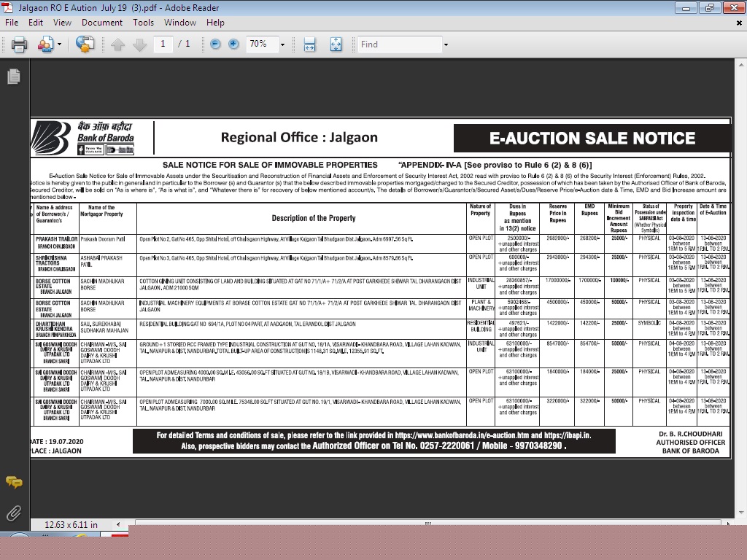Open the Attachments paperclip panel
The width and height of the screenshot is (747, 560).
click(13, 513)
